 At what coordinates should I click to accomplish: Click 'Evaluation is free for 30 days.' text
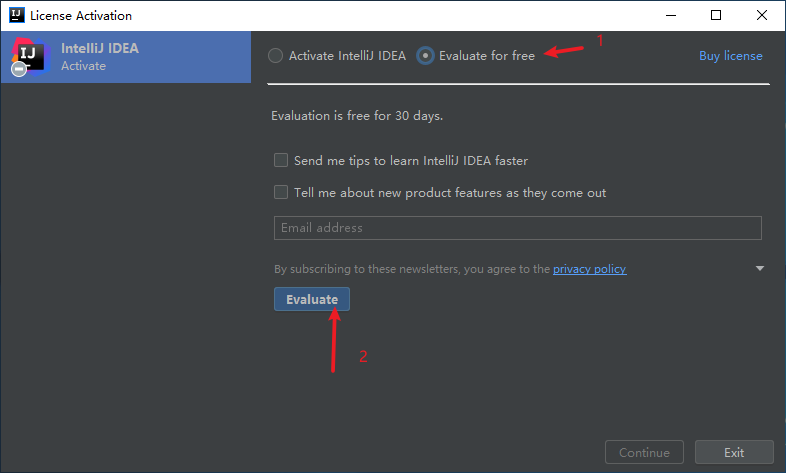[357, 116]
